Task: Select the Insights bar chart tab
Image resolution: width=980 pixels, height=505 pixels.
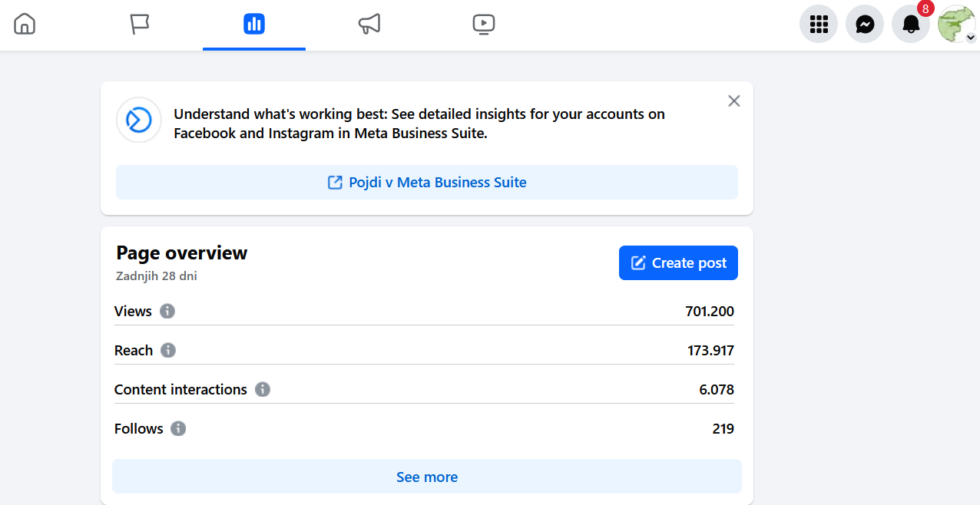Action: pos(254,24)
